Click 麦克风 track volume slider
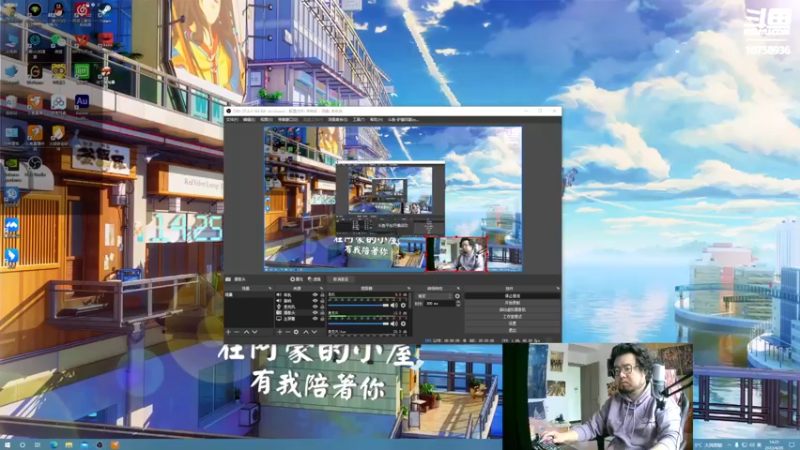The width and height of the screenshot is (800, 450). coord(359,323)
